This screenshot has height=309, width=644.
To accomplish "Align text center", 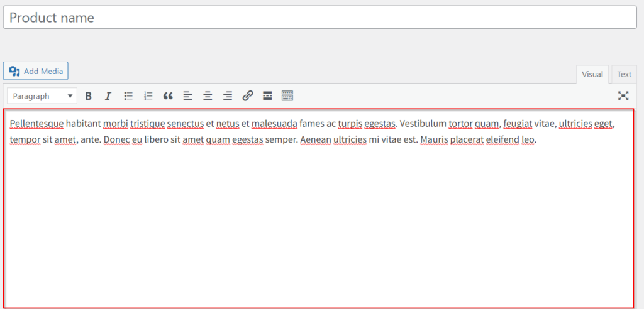I will pos(208,96).
